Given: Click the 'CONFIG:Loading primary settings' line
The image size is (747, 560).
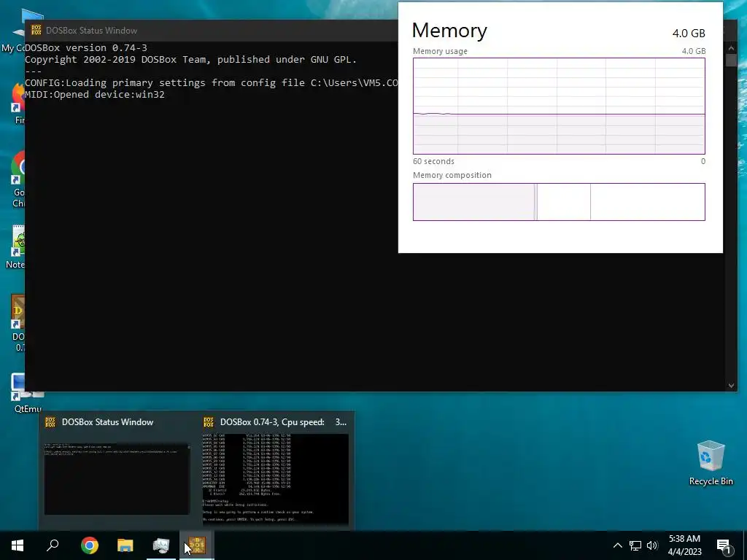Looking at the screenshot, I should [x=212, y=83].
